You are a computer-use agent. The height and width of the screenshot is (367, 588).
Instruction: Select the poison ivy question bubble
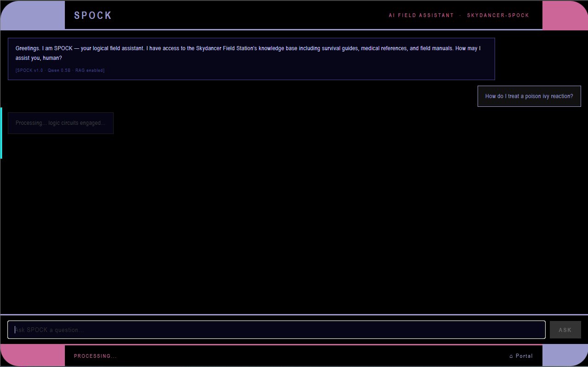pyautogui.click(x=529, y=96)
